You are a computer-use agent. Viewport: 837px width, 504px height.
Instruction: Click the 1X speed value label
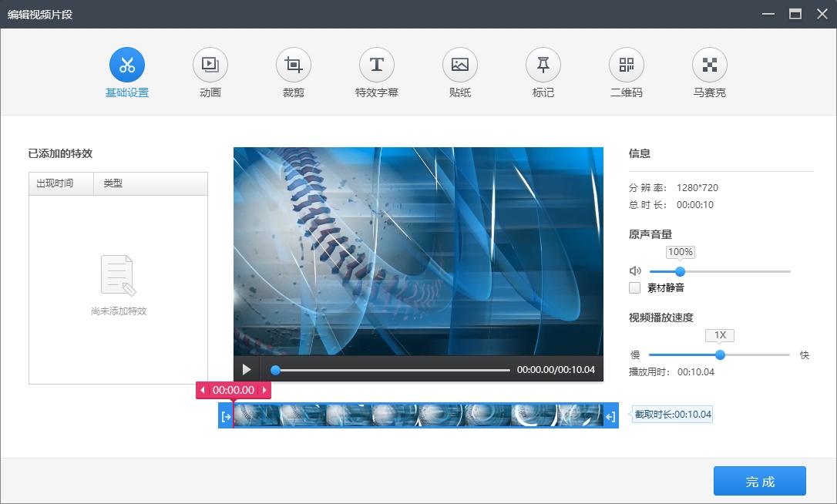[x=720, y=335]
